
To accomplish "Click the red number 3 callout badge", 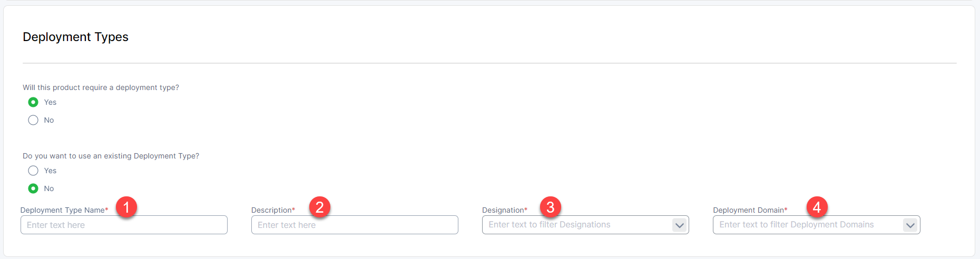I will (551, 207).
